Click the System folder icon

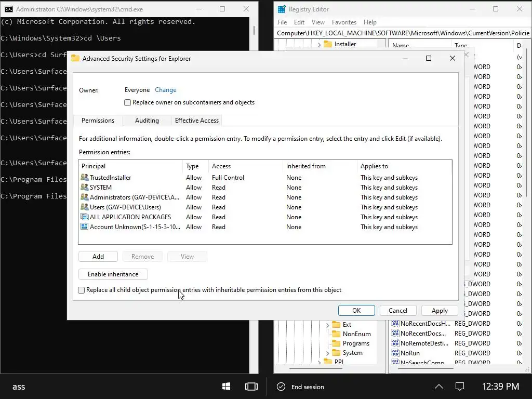336,353
